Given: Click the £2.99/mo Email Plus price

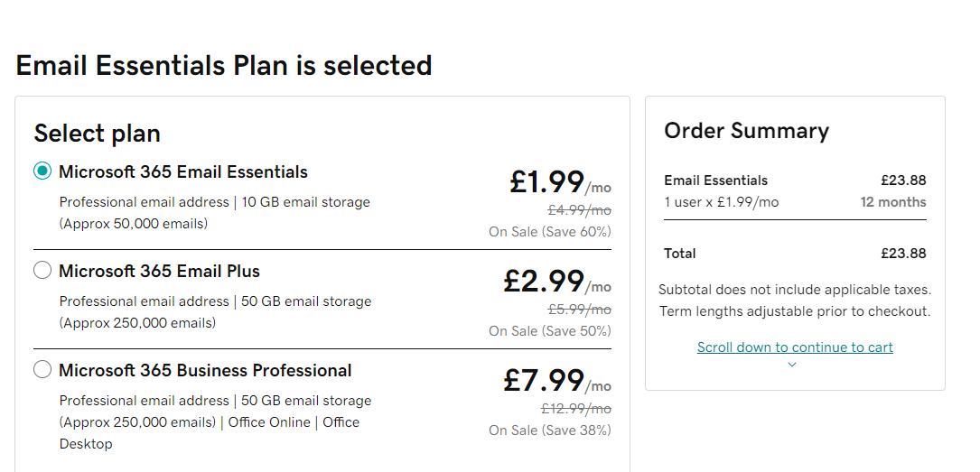Looking at the screenshot, I should (556, 282).
